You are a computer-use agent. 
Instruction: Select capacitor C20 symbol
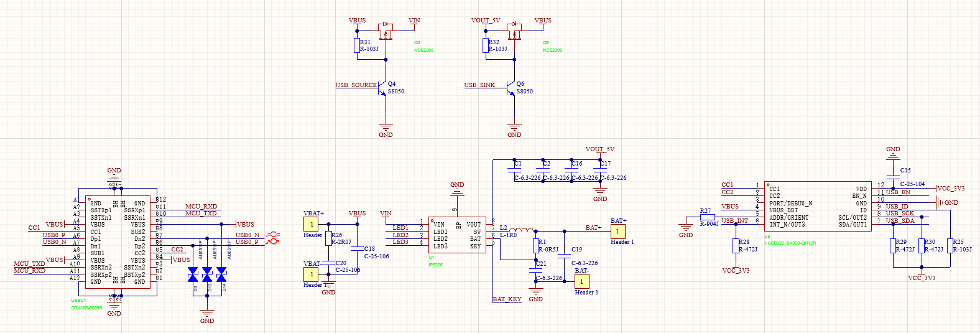[x=329, y=263]
